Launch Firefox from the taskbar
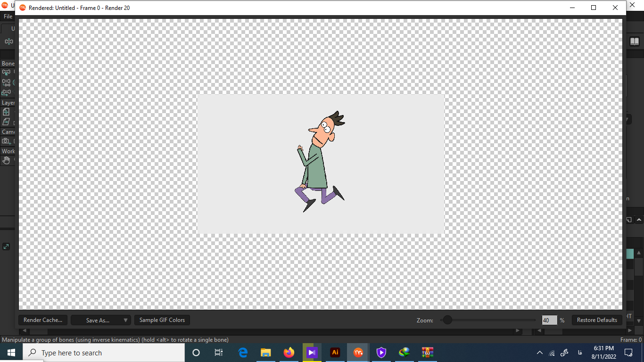644x362 pixels. (x=289, y=353)
